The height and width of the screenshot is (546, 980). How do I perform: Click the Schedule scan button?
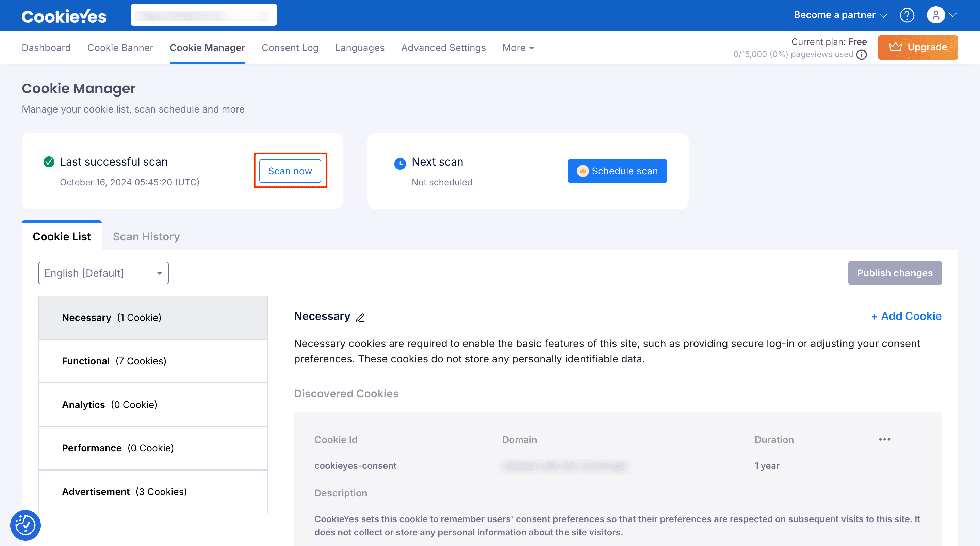point(617,171)
